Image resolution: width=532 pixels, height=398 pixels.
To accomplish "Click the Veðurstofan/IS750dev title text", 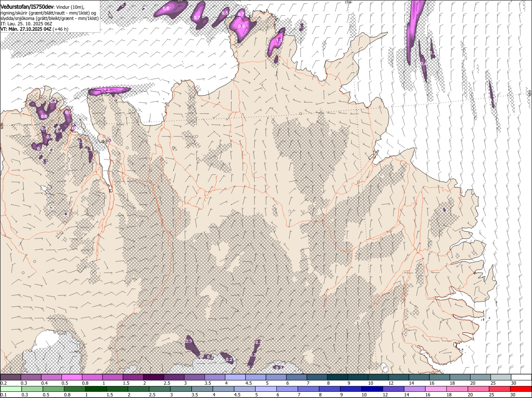I will (x=27, y=6).
